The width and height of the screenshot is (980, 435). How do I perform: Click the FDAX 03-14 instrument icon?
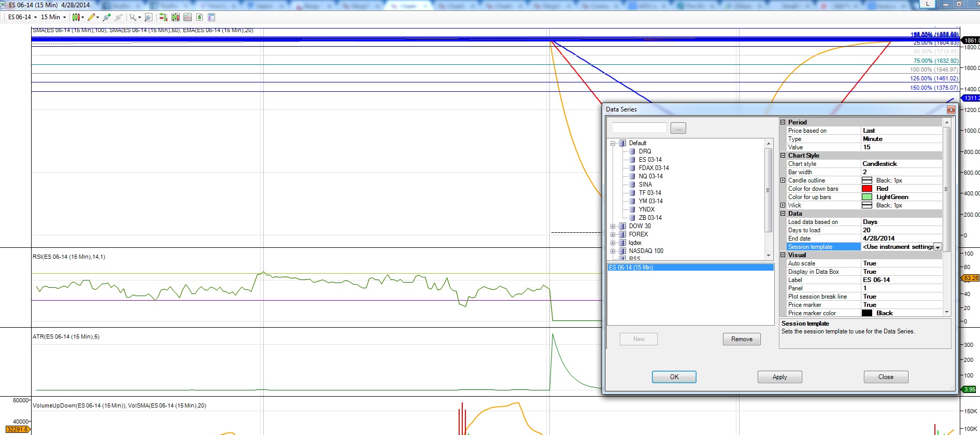click(x=632, y=168)
